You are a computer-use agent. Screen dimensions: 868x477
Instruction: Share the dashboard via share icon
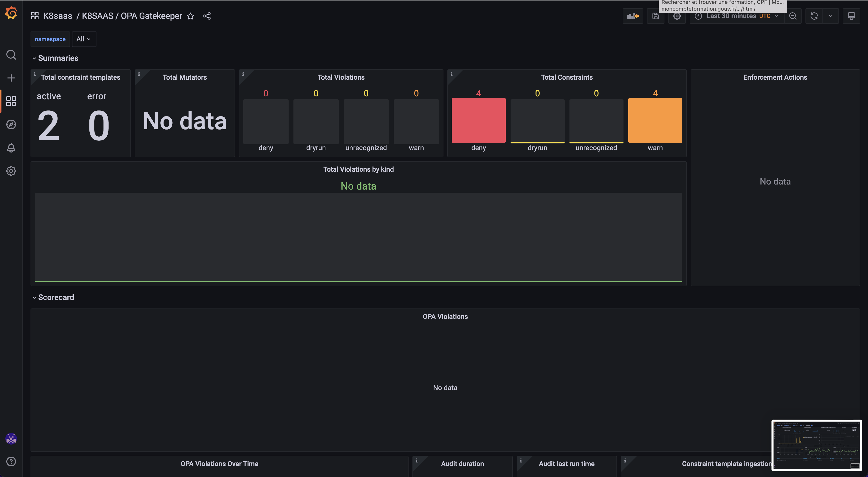click(x=207, y=16)
